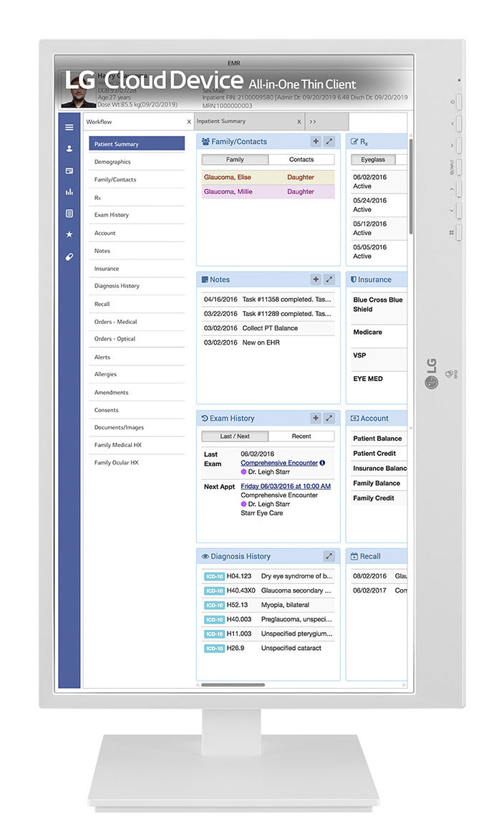Click the document icon in the sidebar
The image size is (504, 837).
(x=69, y=214)
